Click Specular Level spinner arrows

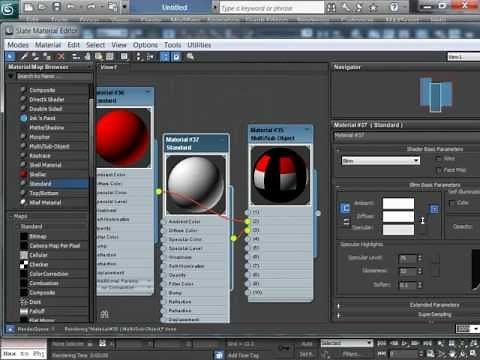click(x=420, y=258)
